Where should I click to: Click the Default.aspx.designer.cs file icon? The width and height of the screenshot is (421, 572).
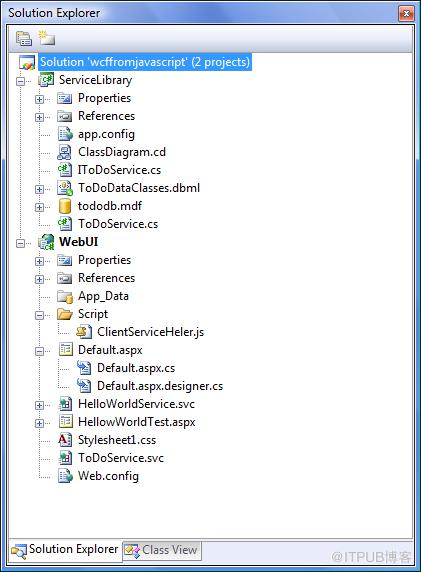(x=84, y=386)
